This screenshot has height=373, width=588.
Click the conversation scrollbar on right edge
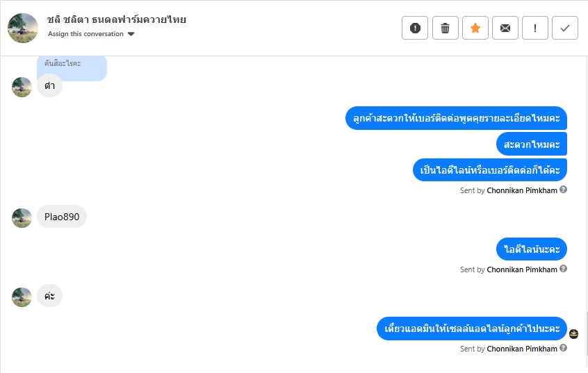click(x=586, y=333)
